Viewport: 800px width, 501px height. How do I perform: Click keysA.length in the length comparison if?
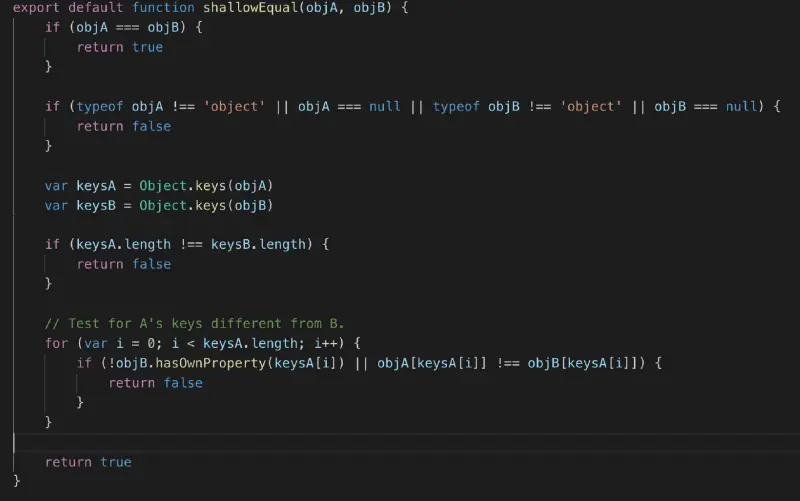click(x=123, y=244)
